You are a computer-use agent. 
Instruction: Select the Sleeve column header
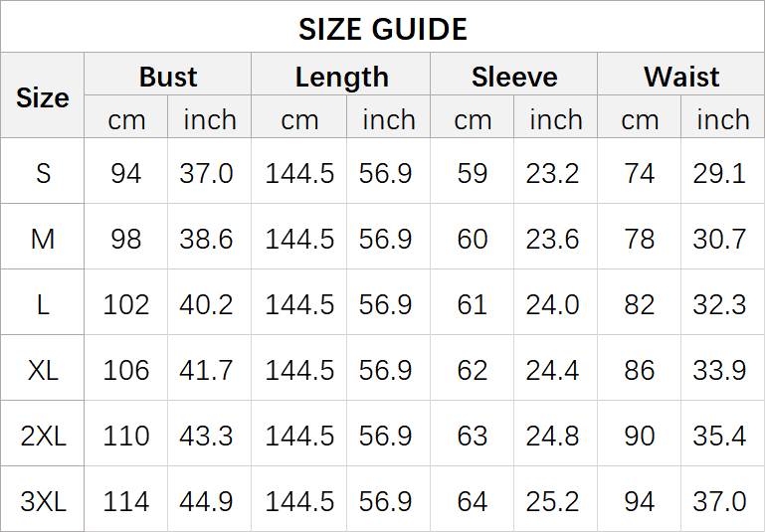(x=514, y=77)
